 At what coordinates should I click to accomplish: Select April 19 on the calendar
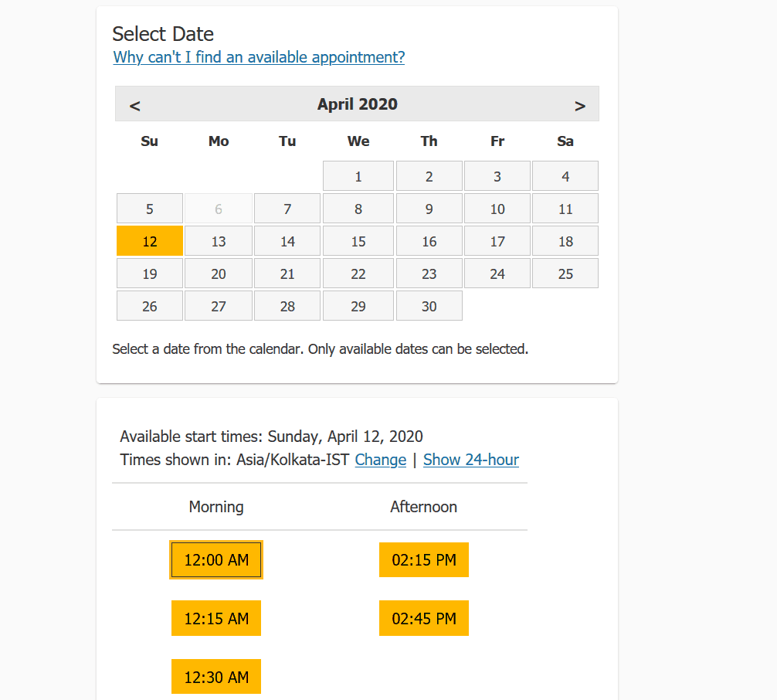[149, 273]
